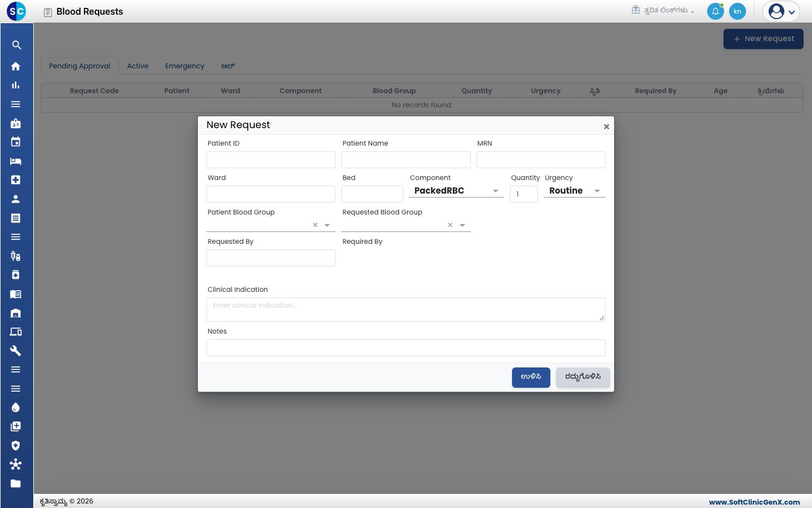Click the Patient Name input field
Image resolution: width=812 pixels, height=508 pixels.
click(x=406, y=160)
